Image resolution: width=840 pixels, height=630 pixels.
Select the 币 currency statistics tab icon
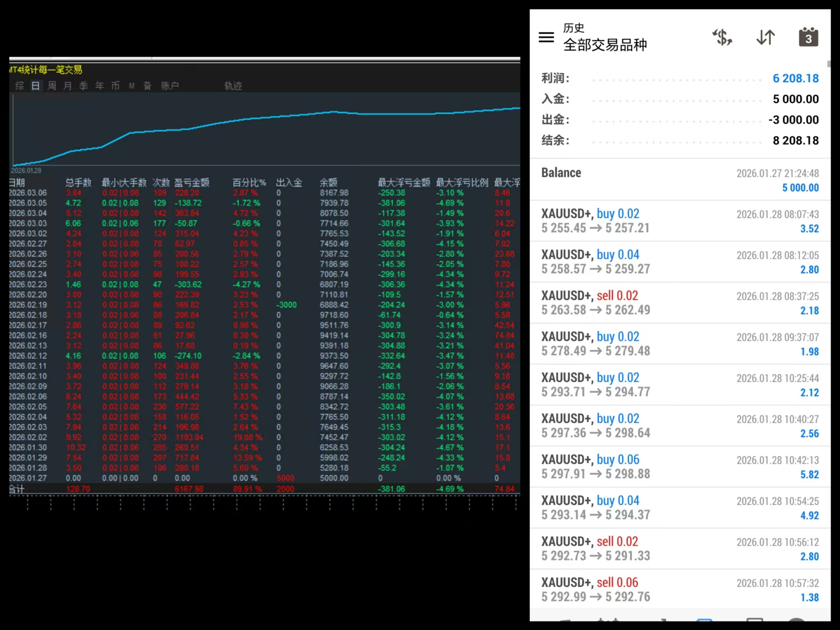click(115, 85)
